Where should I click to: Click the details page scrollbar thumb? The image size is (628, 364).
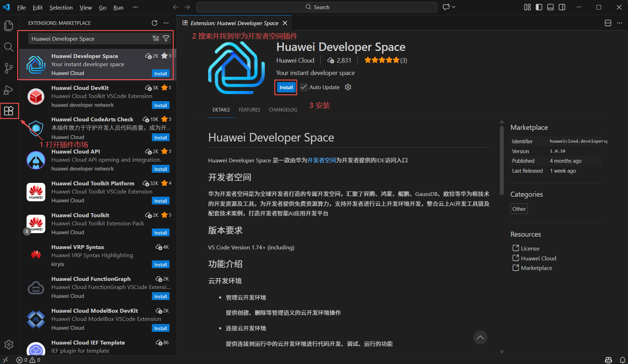click(502, 160)
